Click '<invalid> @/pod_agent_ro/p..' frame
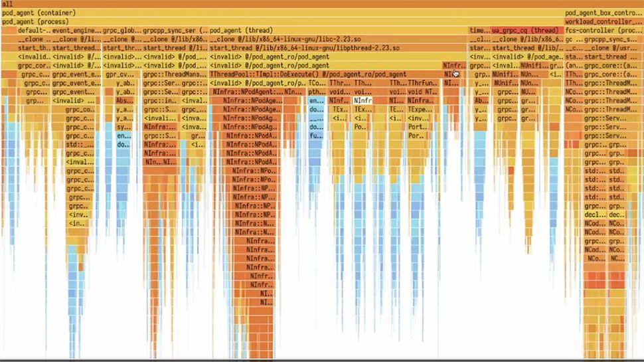Viewport: 644px width, 362px height. pyautogui.click(x=258, y=83)
